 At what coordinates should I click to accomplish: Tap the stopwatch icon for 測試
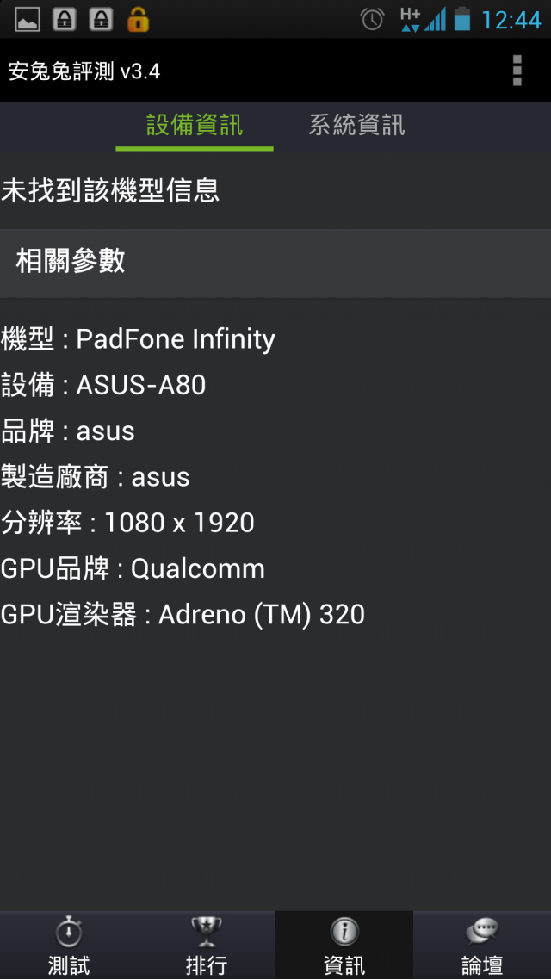pos(69,933)
